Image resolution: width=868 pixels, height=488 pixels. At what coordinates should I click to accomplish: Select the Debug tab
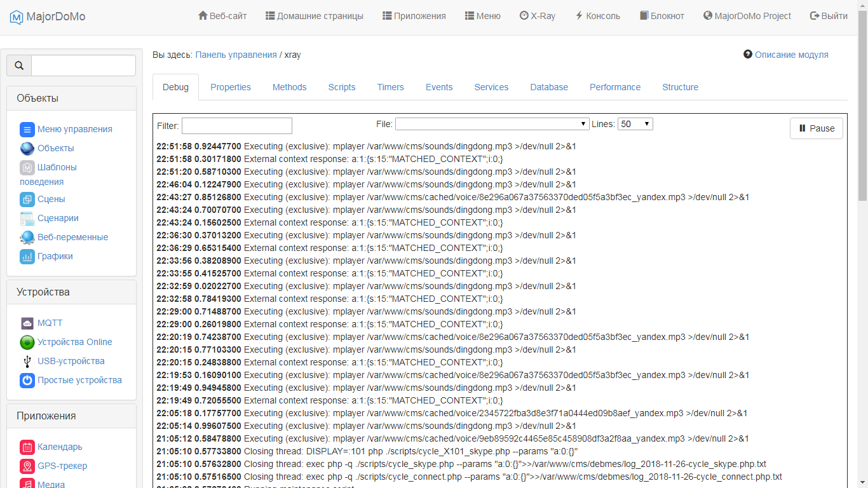175,87
